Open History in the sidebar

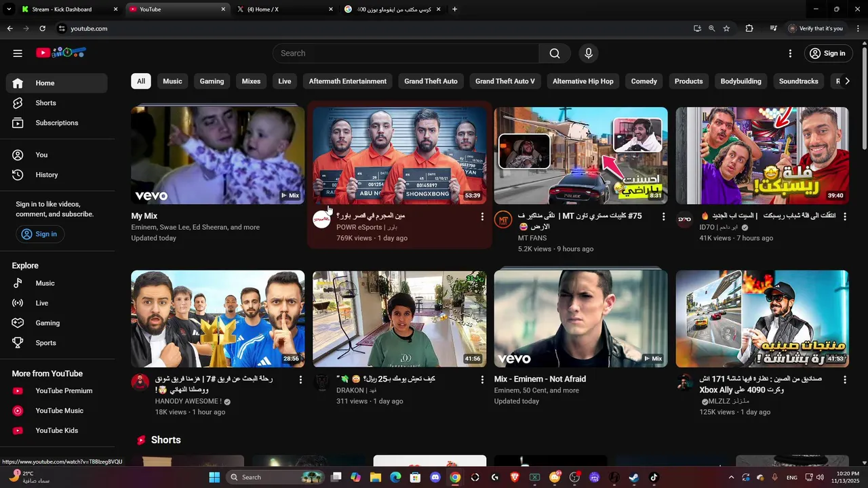pyautogui.click(x=57, y=175)
